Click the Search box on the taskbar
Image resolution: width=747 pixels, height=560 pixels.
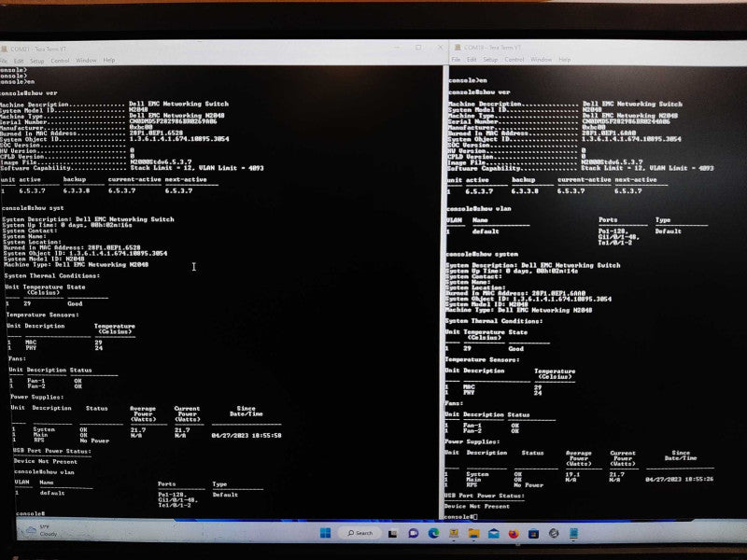tap(360, 533)
